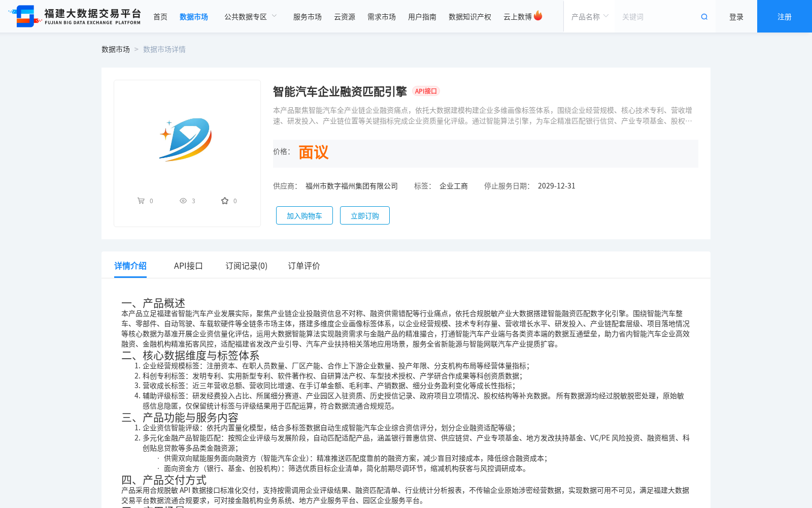
Task: Open the 产品名称 search type dropdown
Action: pos(589,17)
